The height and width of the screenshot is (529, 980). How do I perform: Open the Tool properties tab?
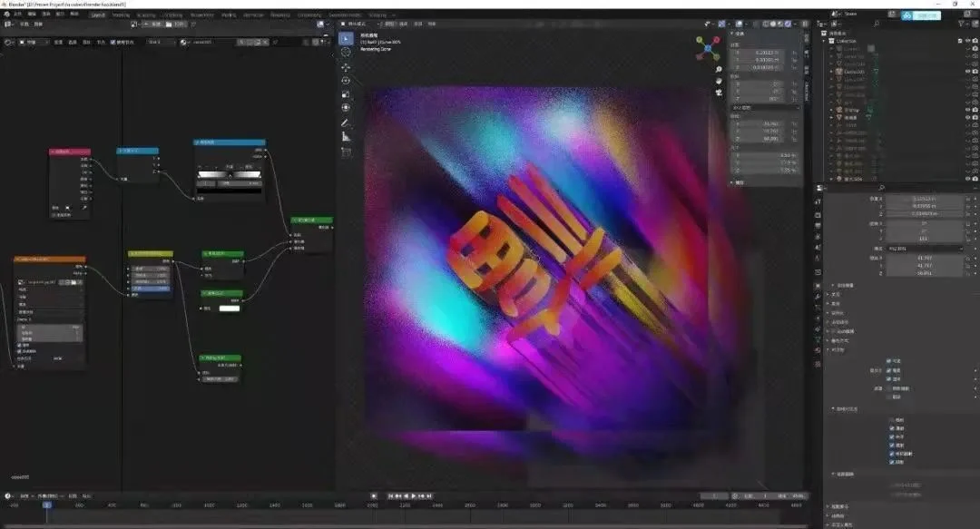tap(818, 202)
